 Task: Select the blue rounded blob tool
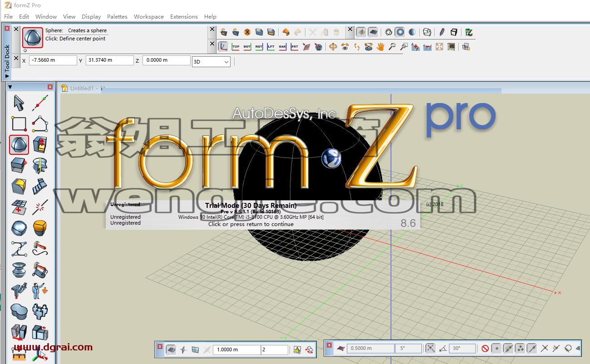click(x=19, y=228)
